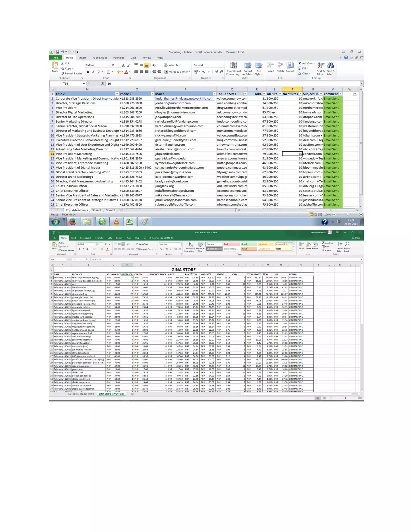Click the Wrap Text button in top Excel
Image resolution: width=411 pixels, height=532 pixels.
172,65
